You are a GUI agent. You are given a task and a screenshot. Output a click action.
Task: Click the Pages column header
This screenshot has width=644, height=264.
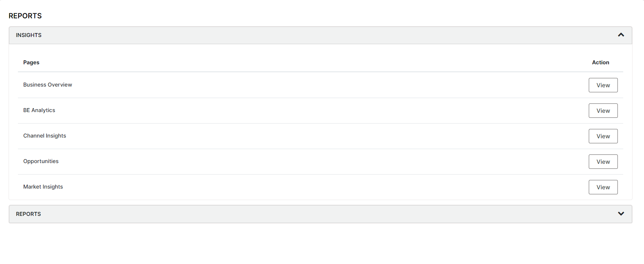point(31,62)
